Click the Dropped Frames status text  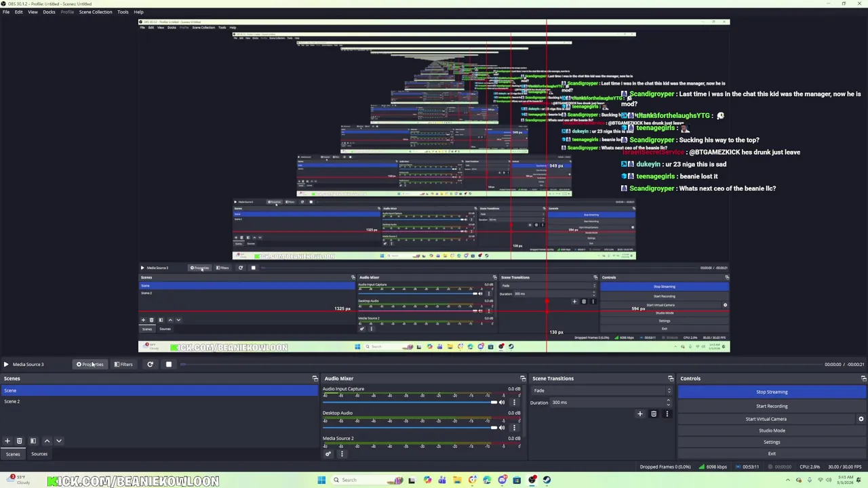[665, 467]
